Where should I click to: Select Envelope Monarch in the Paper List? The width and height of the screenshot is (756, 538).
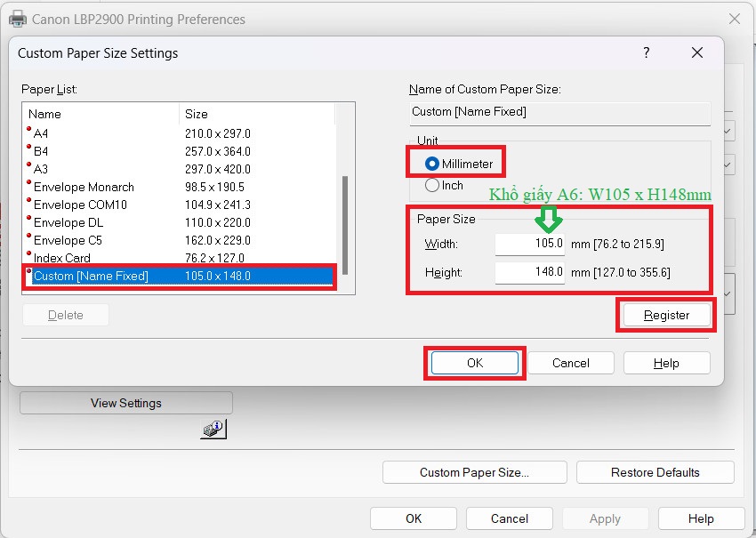[x=179, y=187]
